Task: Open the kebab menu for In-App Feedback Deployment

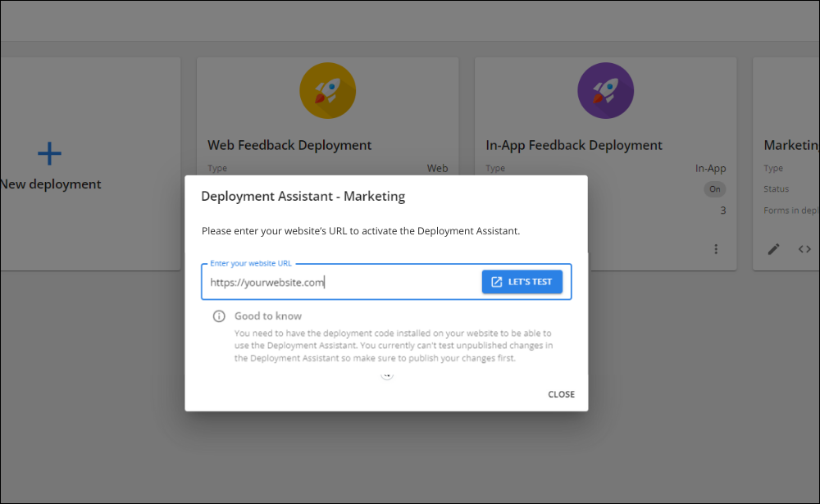Action: pos(716,248)
